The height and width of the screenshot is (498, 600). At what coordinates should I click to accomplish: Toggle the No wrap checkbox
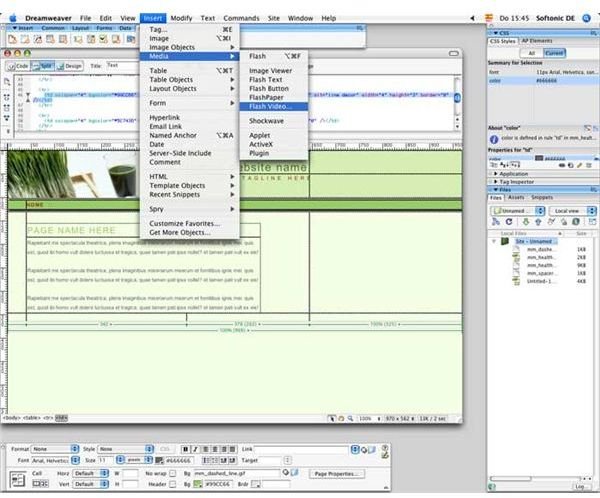click(x=173, y=474)
